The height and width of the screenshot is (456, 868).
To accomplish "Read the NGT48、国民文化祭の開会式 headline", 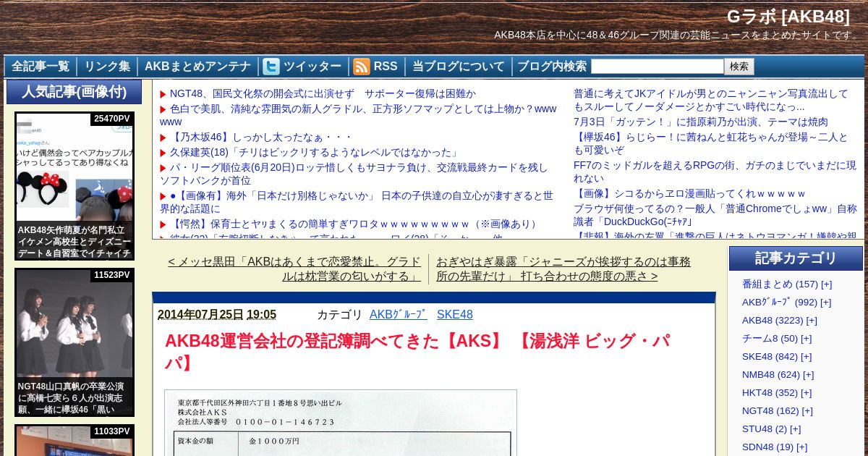I will pos(323,93).
